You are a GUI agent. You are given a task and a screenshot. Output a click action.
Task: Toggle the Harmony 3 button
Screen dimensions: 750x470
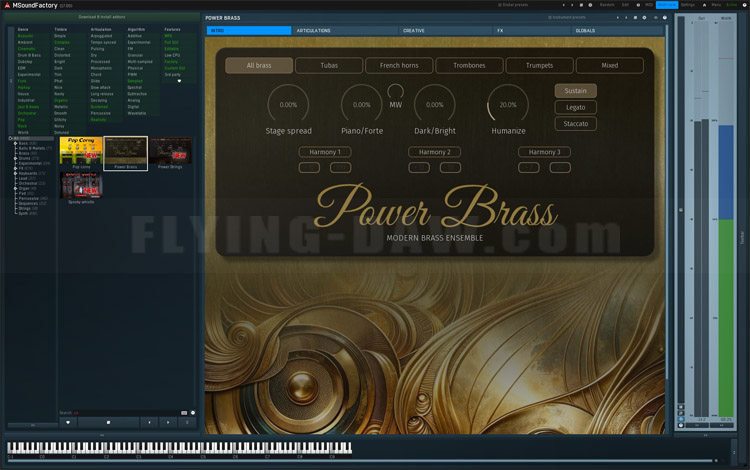point(544,152)
